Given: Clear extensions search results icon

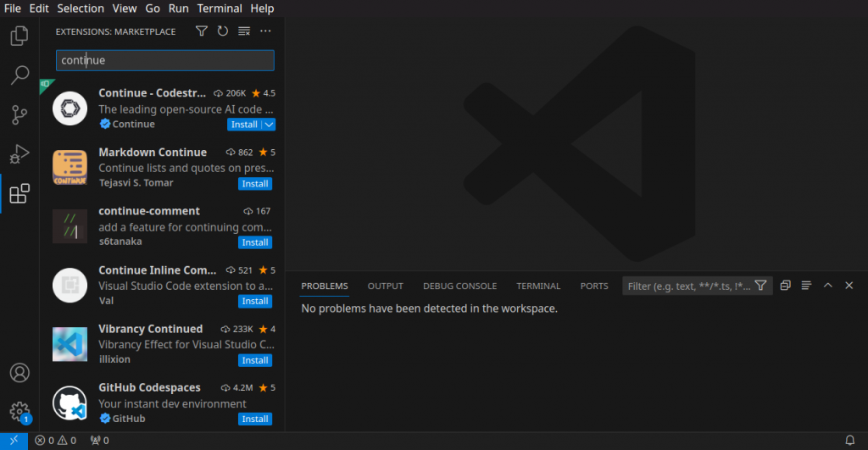Looking at the screenshot, I should point(244,31).
